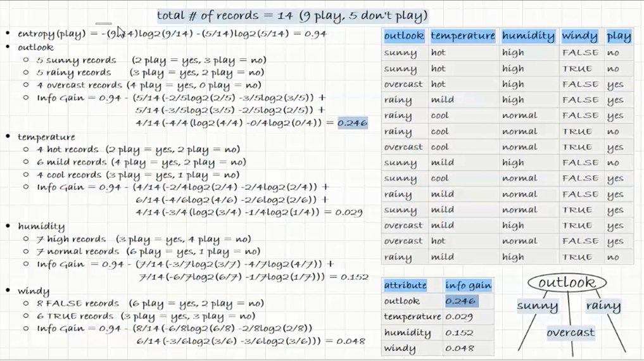Click 'temperature' in the attribute summary table
This screenshot has height=361, width=644.
click(412, 317)
